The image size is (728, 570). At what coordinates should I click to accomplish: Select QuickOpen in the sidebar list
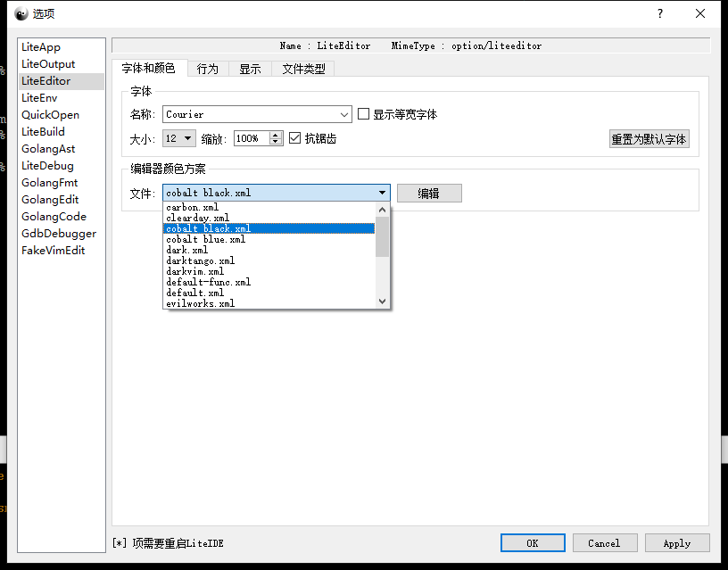point(62,115)
